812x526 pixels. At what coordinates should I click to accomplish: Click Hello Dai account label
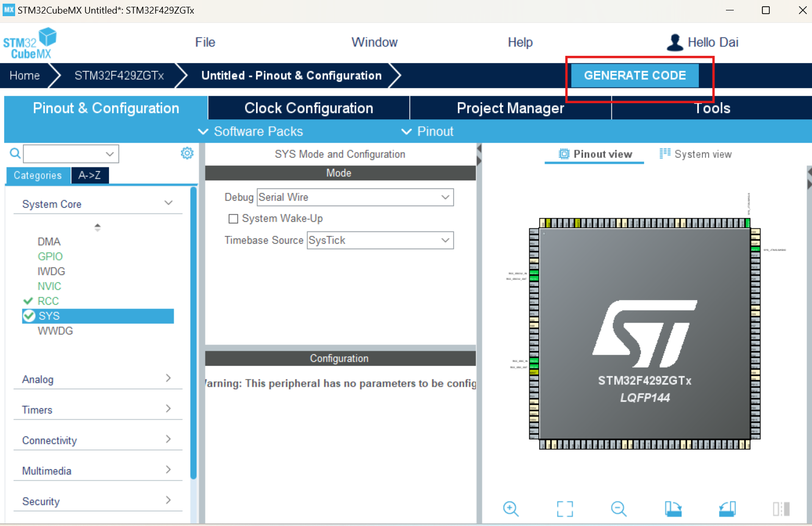[713, 42]
